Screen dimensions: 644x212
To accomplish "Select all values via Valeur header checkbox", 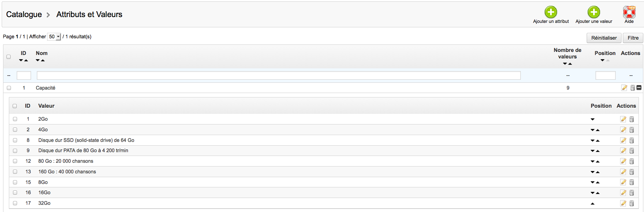I will click(x=15, y=106).
